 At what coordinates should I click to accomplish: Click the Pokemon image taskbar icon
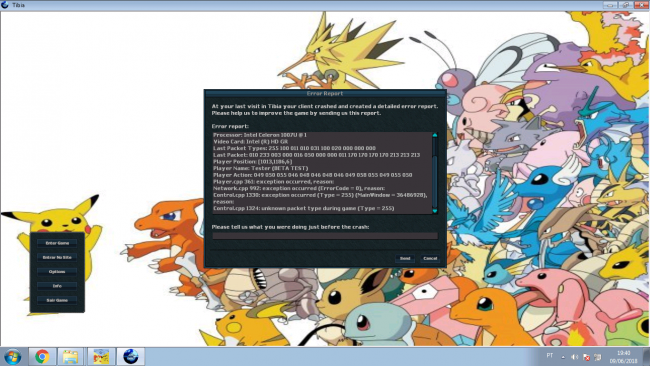click(101, 356)
